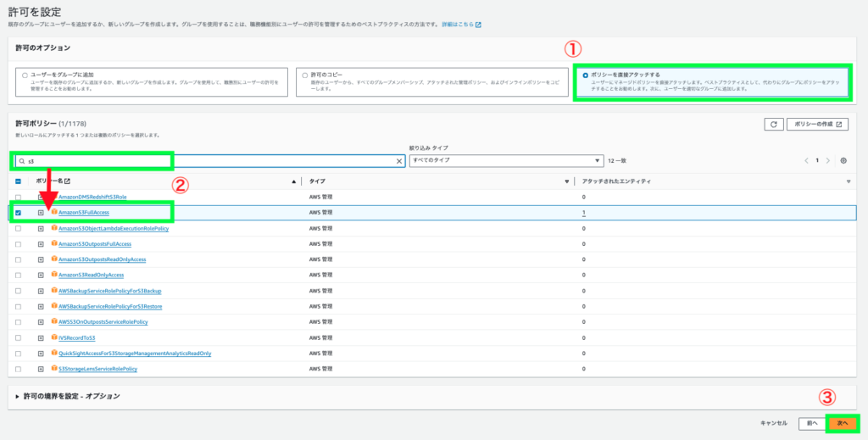The width and height of the screenshot is (868, 440).
Task: Go to next page with right chevron
Action: coord(828,160)
